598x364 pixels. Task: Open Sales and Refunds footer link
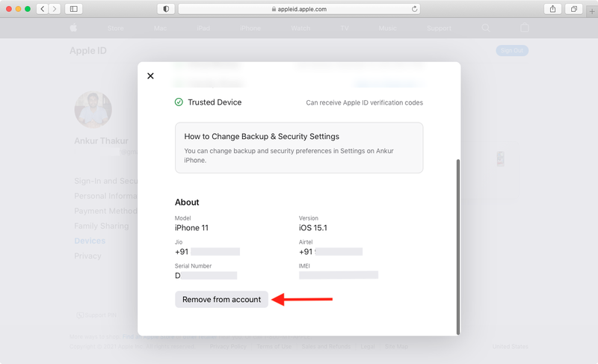tap(326, 347)
